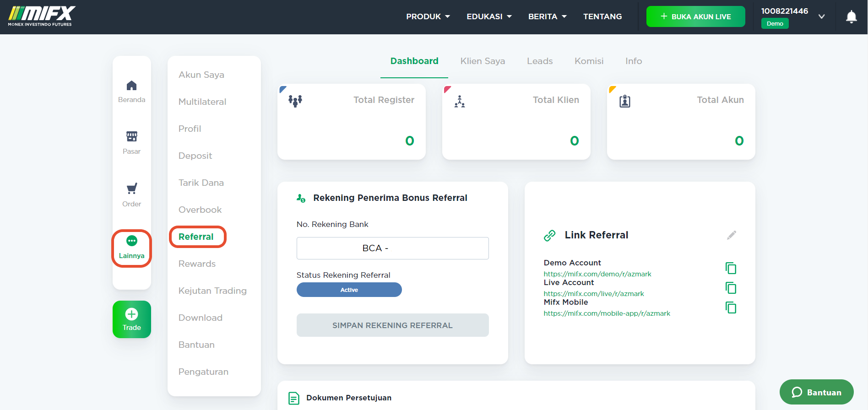The image size is (868, 410).
Task: Click the Total Klien hierarchy icon
Action: [x=460, y=101]
